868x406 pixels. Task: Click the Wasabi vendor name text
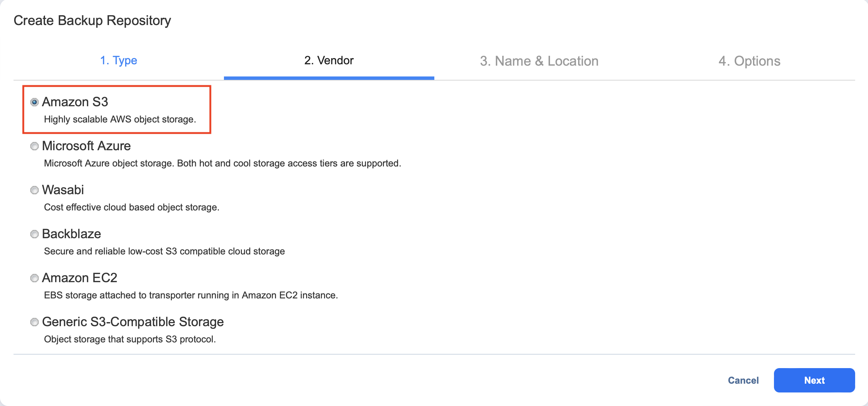tap(63, 190)
